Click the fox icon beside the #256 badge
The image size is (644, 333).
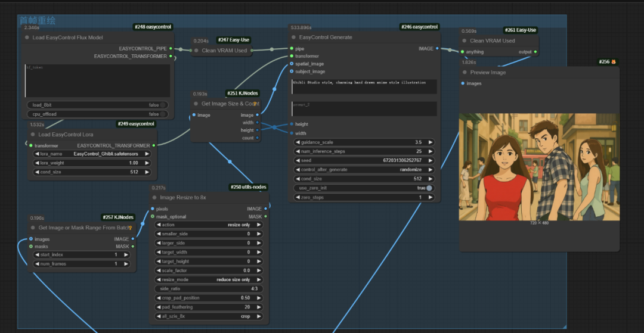pyautogui.click(x=612, y=62)
